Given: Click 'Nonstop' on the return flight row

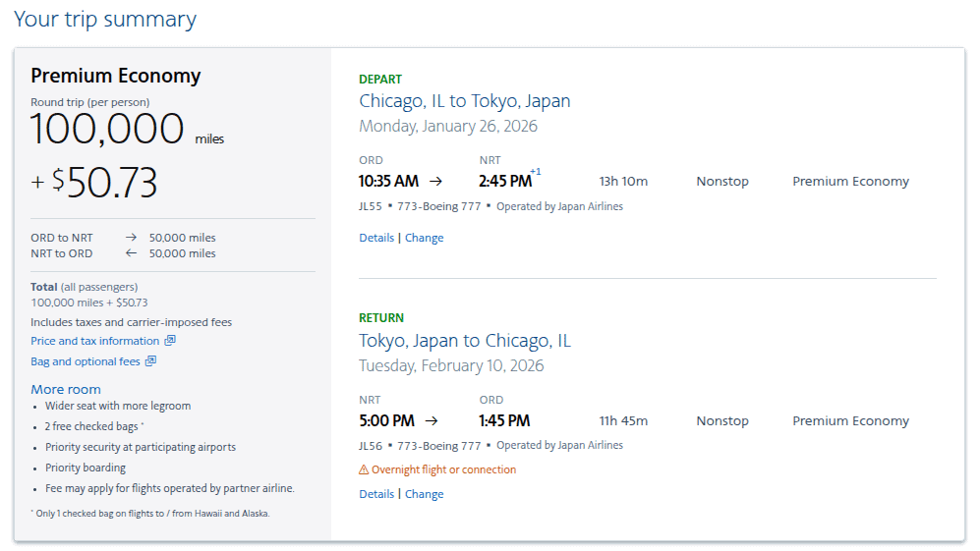Looking at the screenshot, I should [722, 421].
